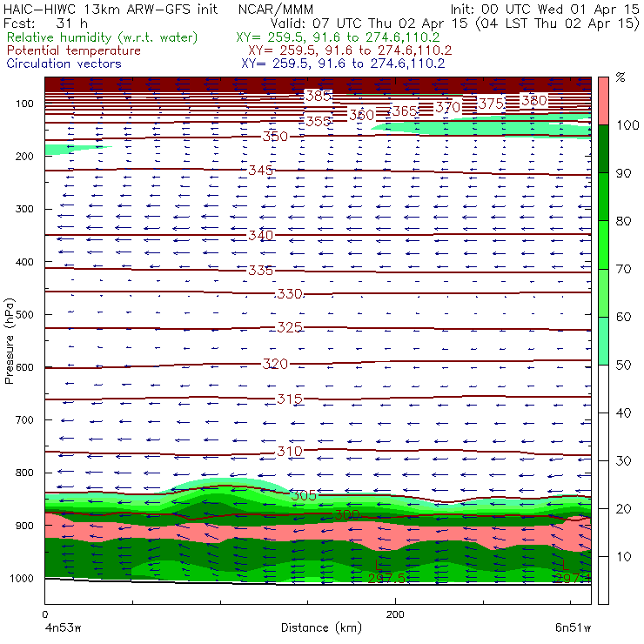The width and height of the screenshot is (644, 644).
Task: Click the 50–60% aqua colorbar segment
Action: click(603, 341)
